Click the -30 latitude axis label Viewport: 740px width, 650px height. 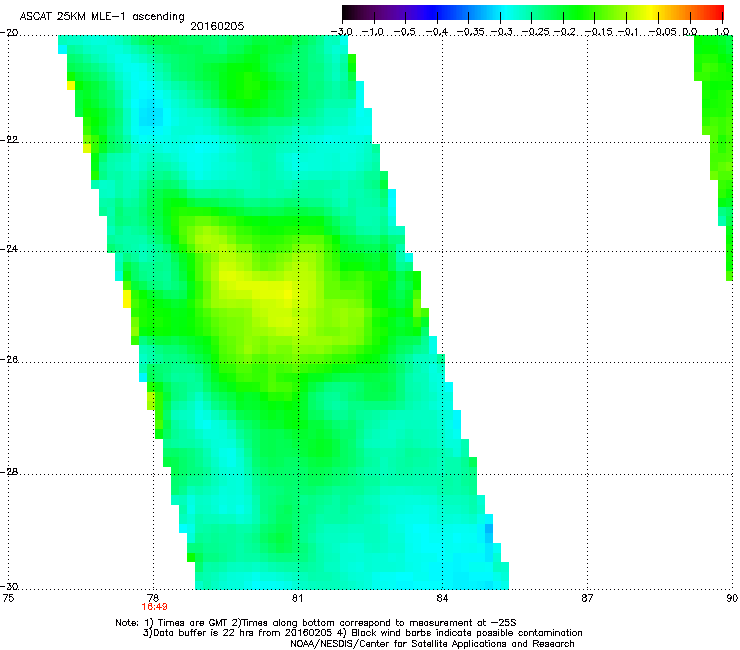tap(9, 586)
